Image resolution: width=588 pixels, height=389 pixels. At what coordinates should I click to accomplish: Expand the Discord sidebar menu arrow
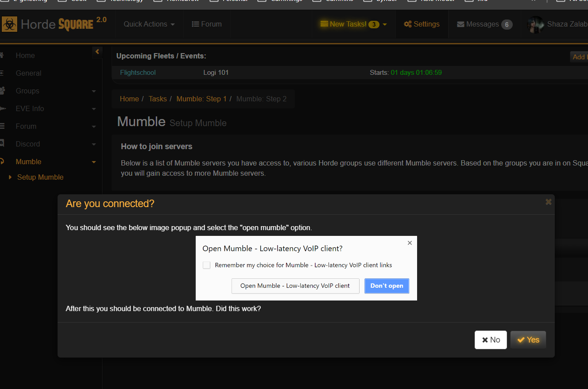click(94, 144)
